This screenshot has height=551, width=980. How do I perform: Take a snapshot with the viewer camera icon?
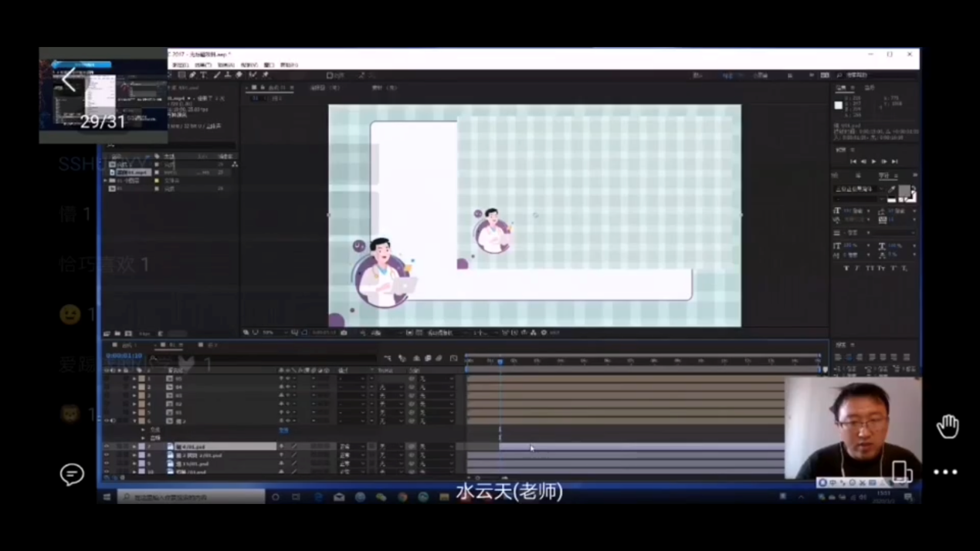(x=344, y=333)
